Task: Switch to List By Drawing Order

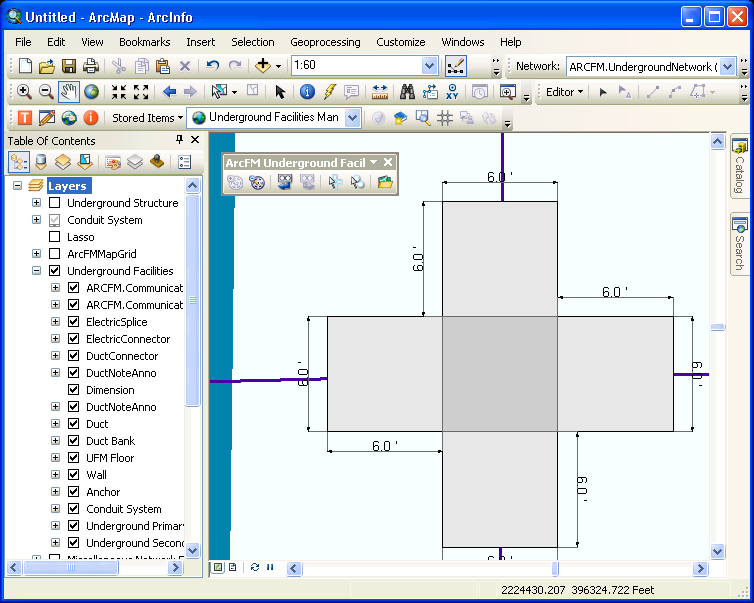Action: click(x=19, y=162)
